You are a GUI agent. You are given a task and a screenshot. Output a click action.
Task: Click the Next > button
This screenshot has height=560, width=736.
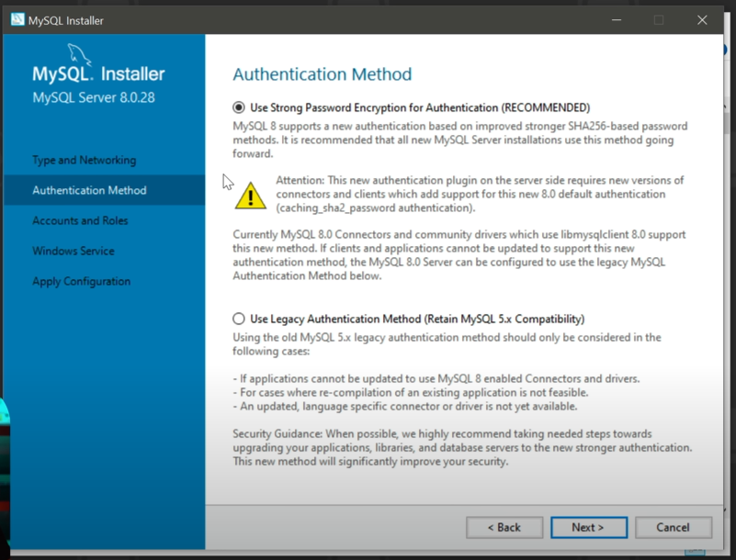click(x=589, y=527)
